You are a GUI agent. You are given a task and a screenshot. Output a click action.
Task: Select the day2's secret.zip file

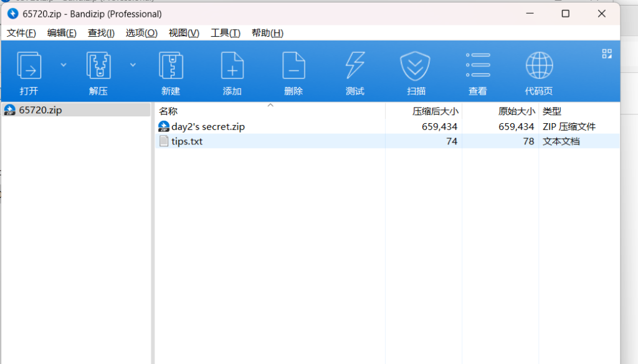[x=208, y=126]
